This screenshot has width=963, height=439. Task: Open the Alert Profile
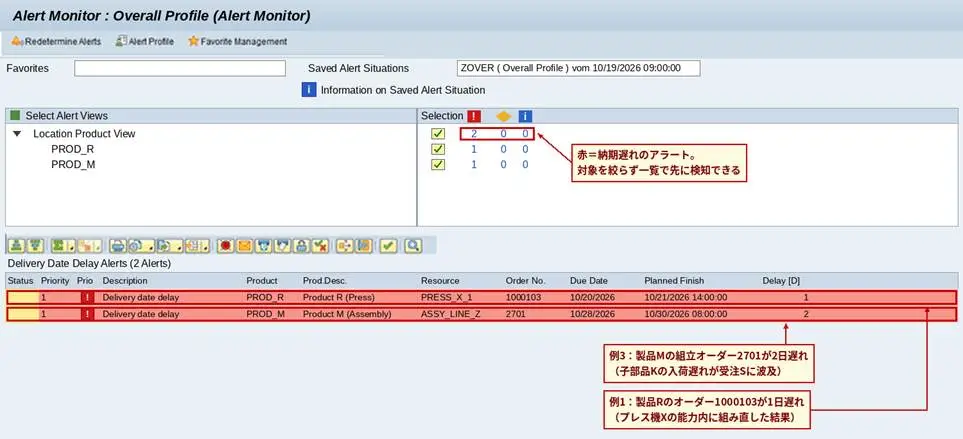[x=145, y=42]
